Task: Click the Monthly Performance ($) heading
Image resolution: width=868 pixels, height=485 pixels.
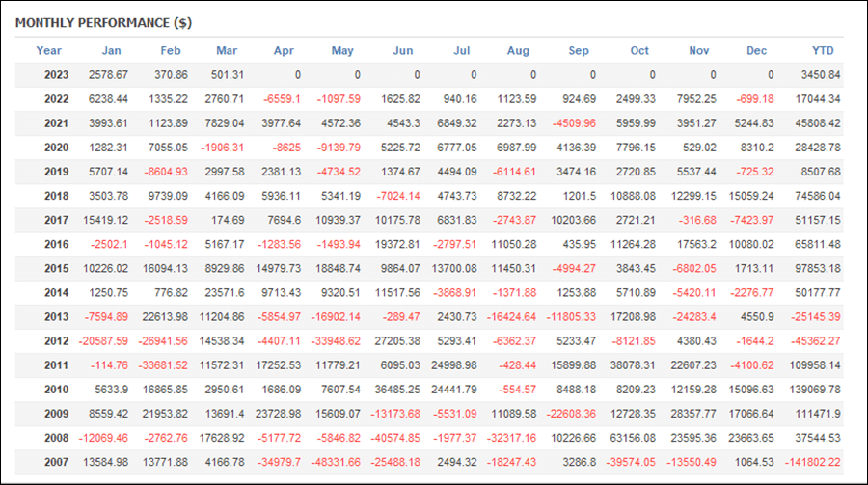Action: 103,23
